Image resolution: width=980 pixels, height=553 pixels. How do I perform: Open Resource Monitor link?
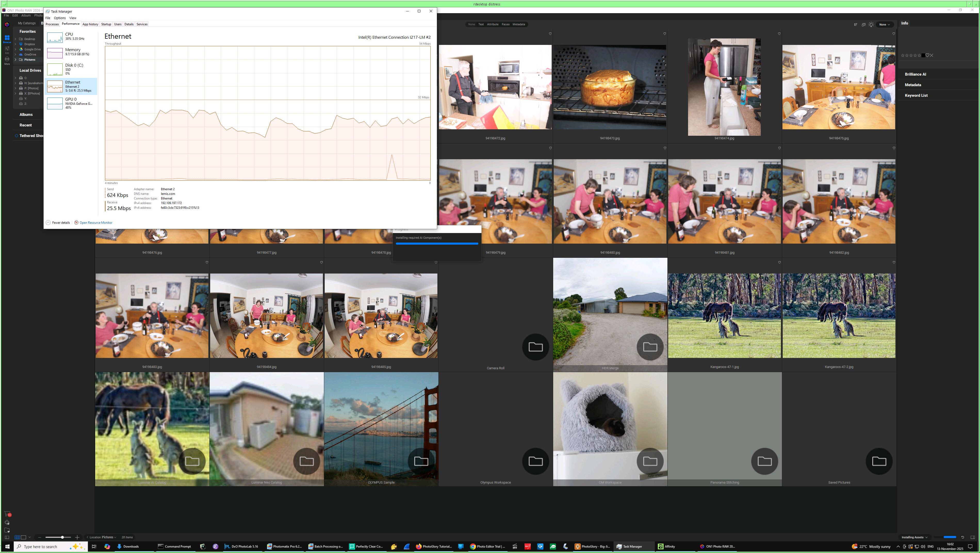[x=95, y=223]
